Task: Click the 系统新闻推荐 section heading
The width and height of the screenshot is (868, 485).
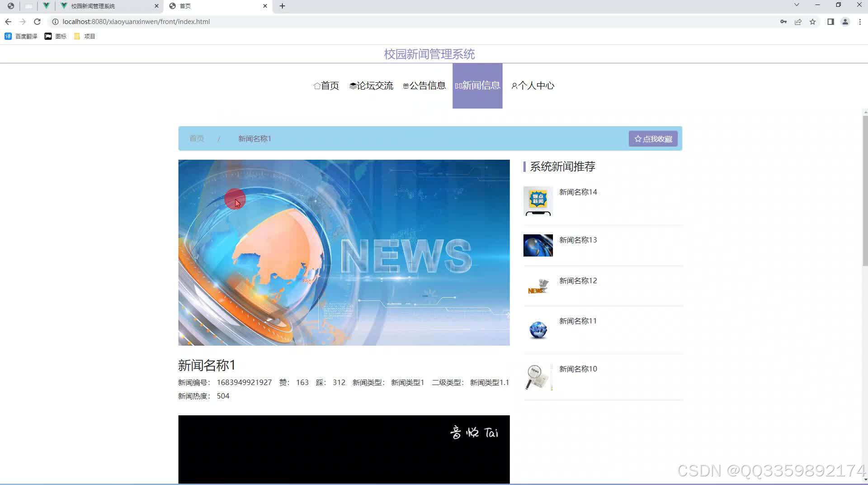Action: 562,166
